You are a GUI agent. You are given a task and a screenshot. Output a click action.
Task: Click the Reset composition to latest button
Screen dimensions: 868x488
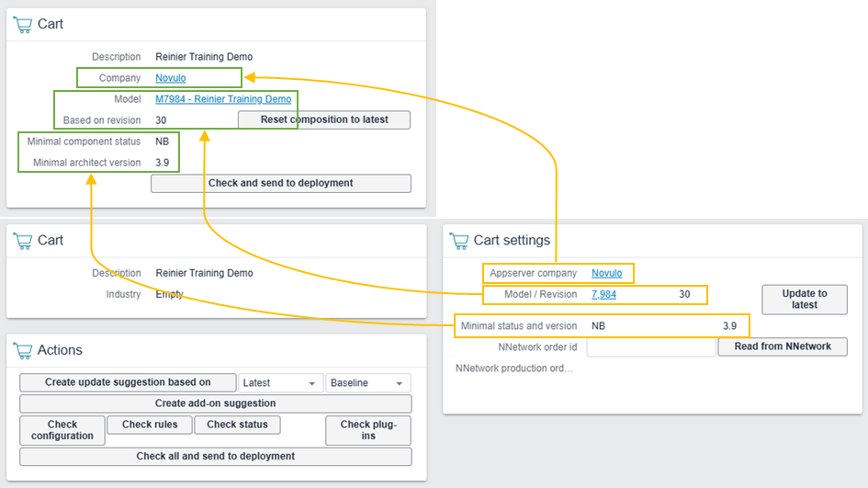pyautogui.click(x=324, y=119)
